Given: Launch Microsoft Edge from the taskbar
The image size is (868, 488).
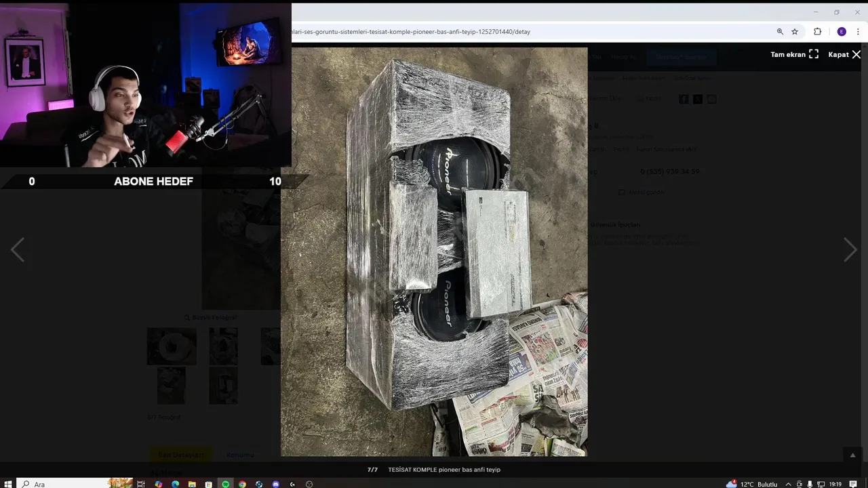Looking at the screenshot, I should click(x=175, y=484).
